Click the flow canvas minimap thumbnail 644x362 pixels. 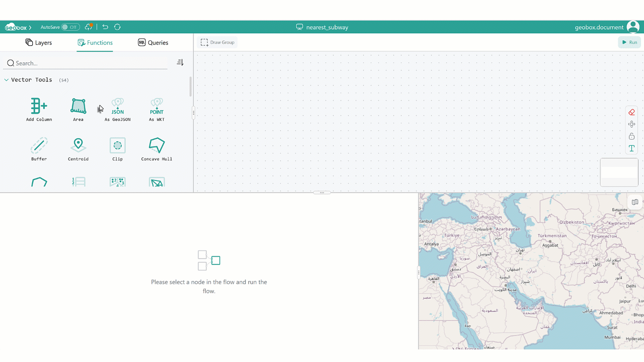[x=619, y=172]
